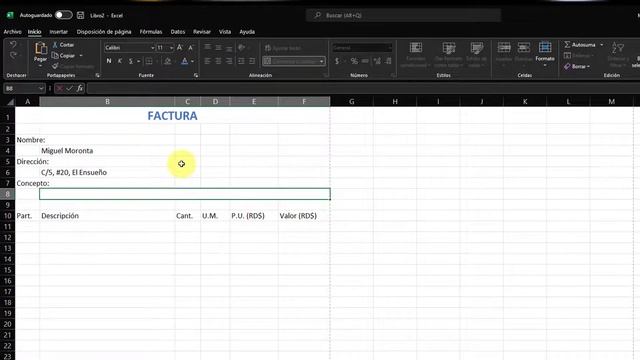This screenshot has height=360, width=640.
Task: Click the increase decimal icon
Action: (x=377, y=61)
